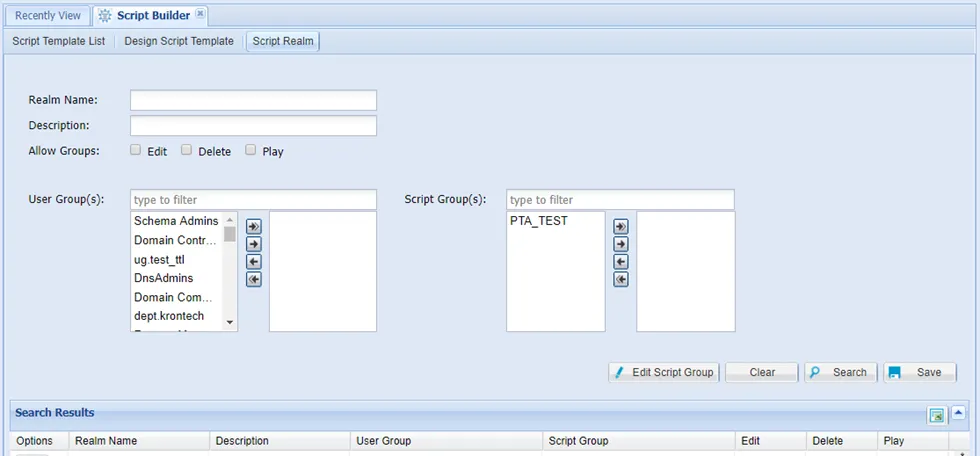Viewport: 980px width, 456px height.
Task: Enable the Edit checkbox for Allow Groups
Action: click(x=136, y=150)
